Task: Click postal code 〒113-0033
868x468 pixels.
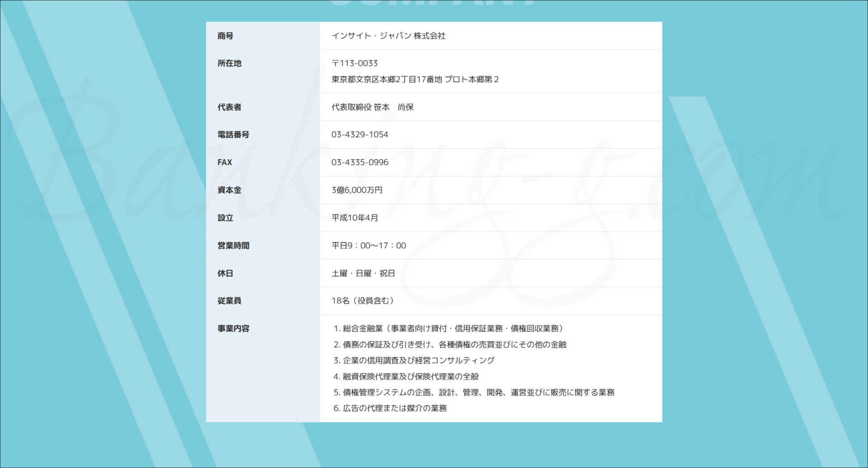Action: (x=354, y=63)
